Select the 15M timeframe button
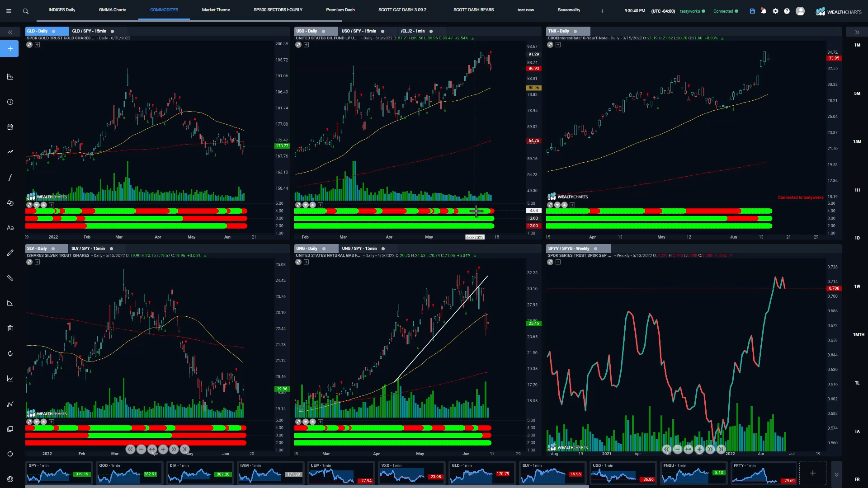 tap(857, 142)
